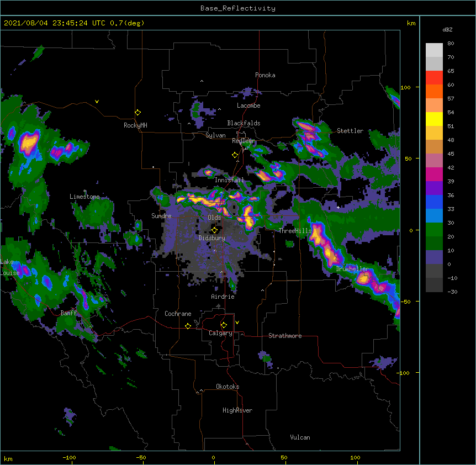
Task: Select the Lake Louise map label
Action: click(x=10, y=267)
